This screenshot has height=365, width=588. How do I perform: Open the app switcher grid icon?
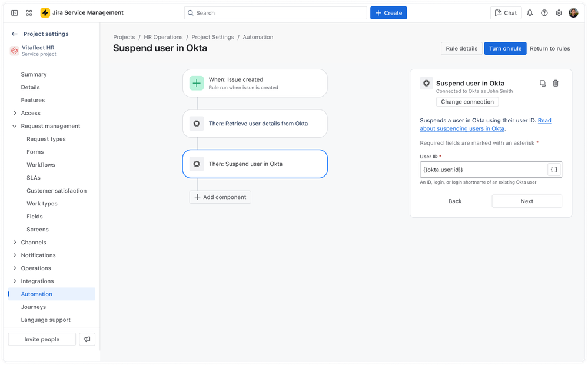pos(28,12)
